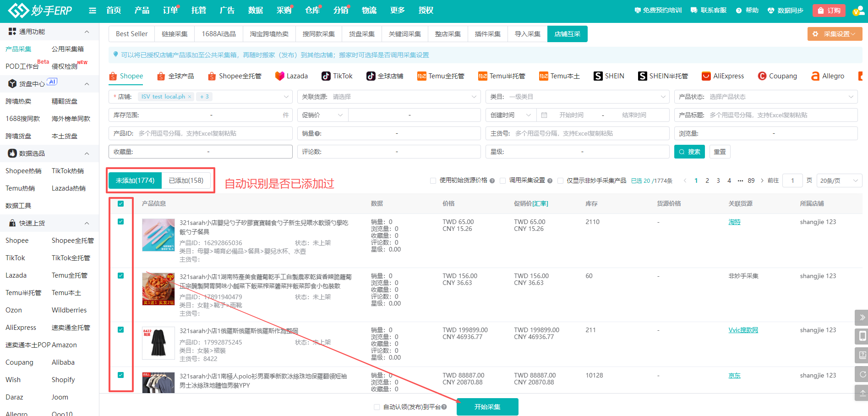Open the 店铺 store dropdown
This screenshot has height=416, width=868.
[x=201, y=97]
